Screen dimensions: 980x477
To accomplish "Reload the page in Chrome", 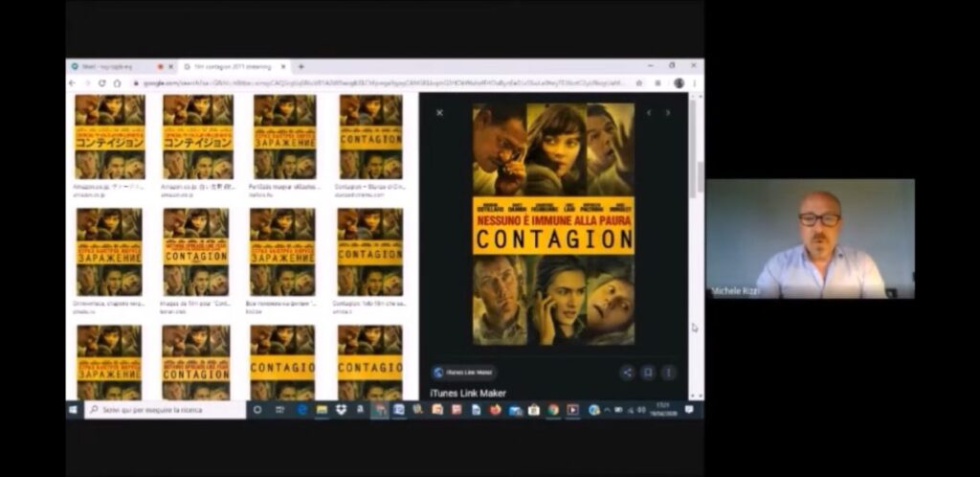I will (102, 83).
